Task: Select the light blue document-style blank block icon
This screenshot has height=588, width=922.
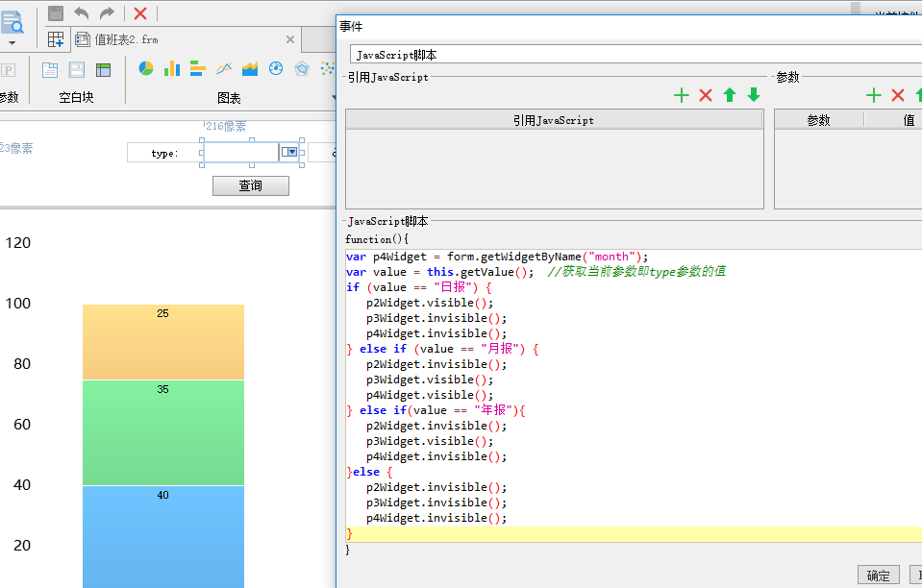Action: pyautogui.click(x=50, y=70)
